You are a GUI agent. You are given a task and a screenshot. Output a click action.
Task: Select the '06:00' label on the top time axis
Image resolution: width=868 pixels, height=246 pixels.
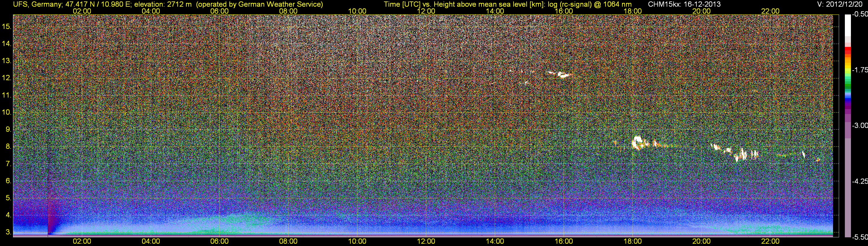click(x=219, y=11)
